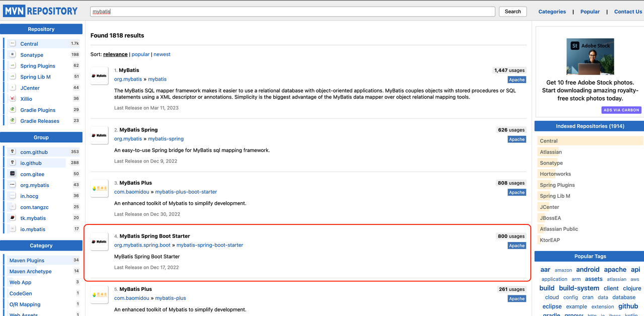Open Atlassian in Indexed Repositories
Viewport: 644px width, 316px height.
point(551,152)
